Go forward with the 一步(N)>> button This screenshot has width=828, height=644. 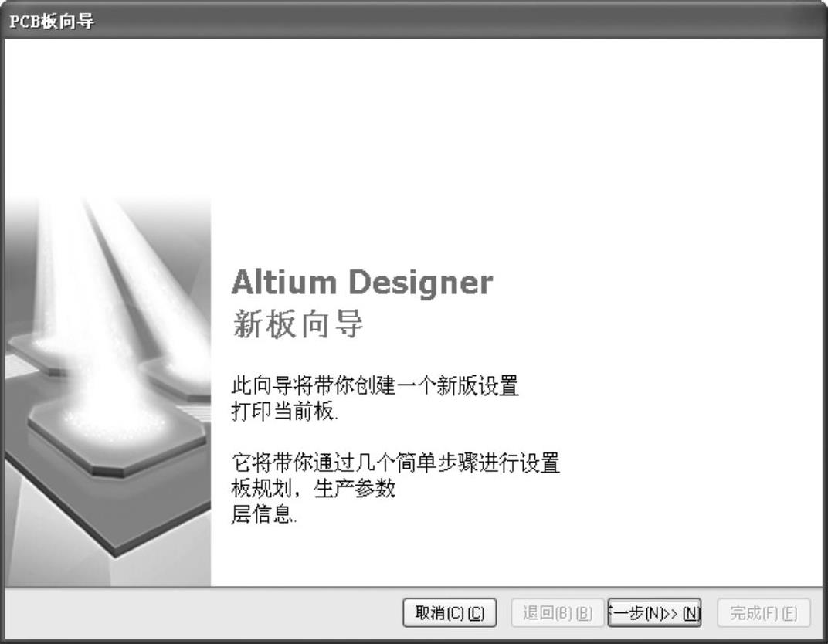(654, 613)
